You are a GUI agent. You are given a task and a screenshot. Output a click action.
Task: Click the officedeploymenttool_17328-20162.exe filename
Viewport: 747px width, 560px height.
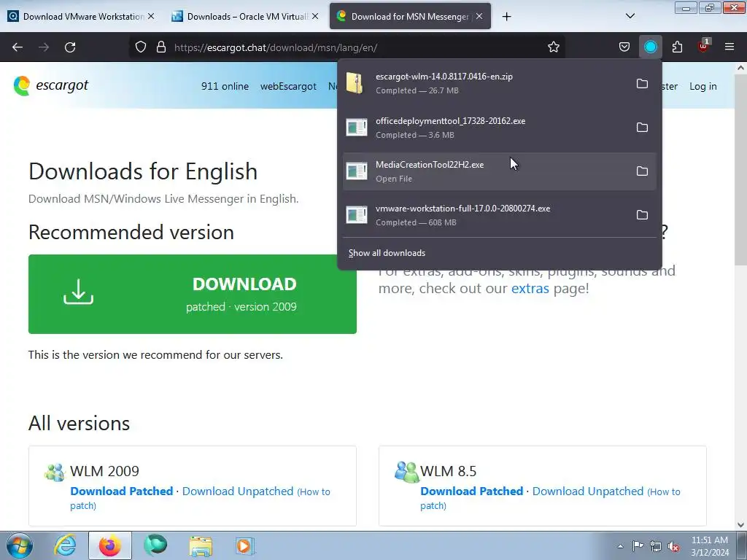[x=450, y=121]
